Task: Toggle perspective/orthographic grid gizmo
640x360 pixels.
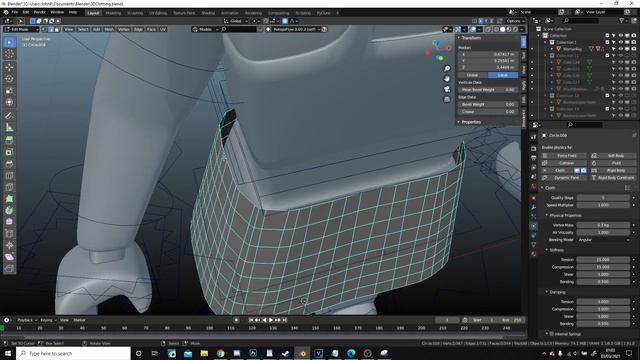Action: (x=447, y=99)
